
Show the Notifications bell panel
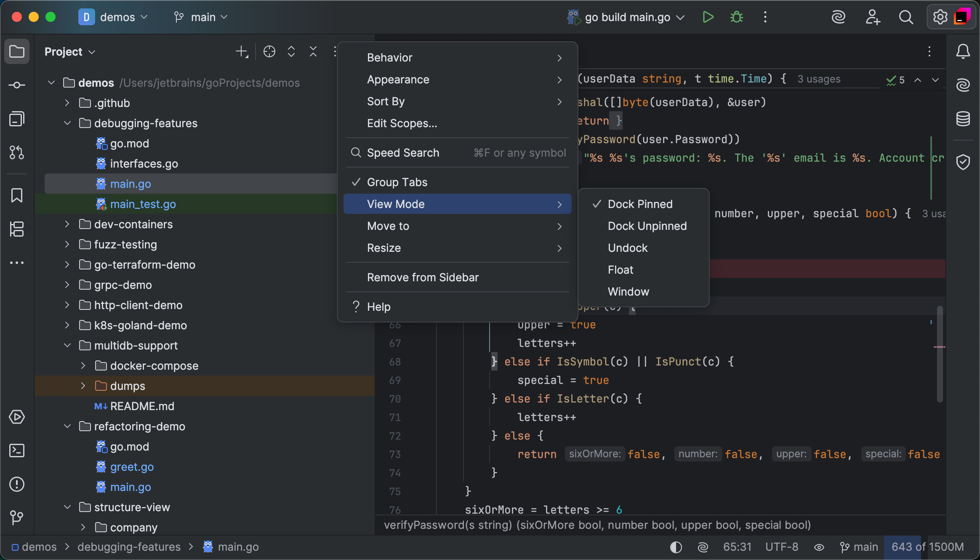(x=964, y=51)
